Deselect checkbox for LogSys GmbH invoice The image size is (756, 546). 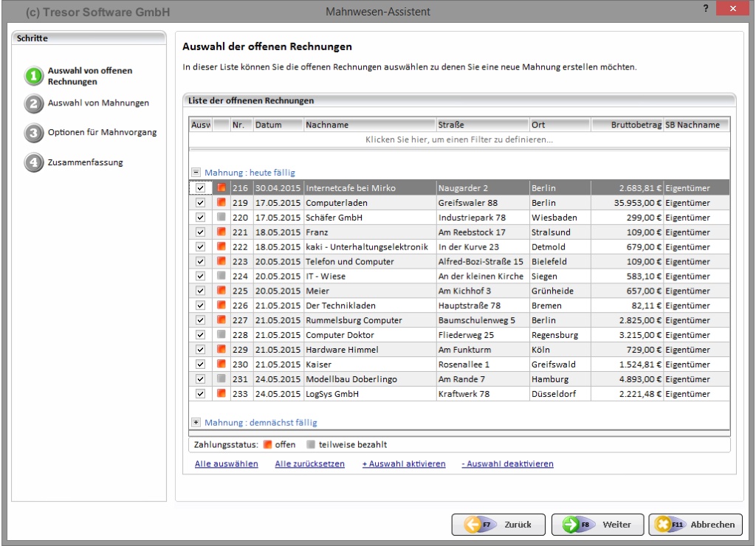[x=200, y=393]
